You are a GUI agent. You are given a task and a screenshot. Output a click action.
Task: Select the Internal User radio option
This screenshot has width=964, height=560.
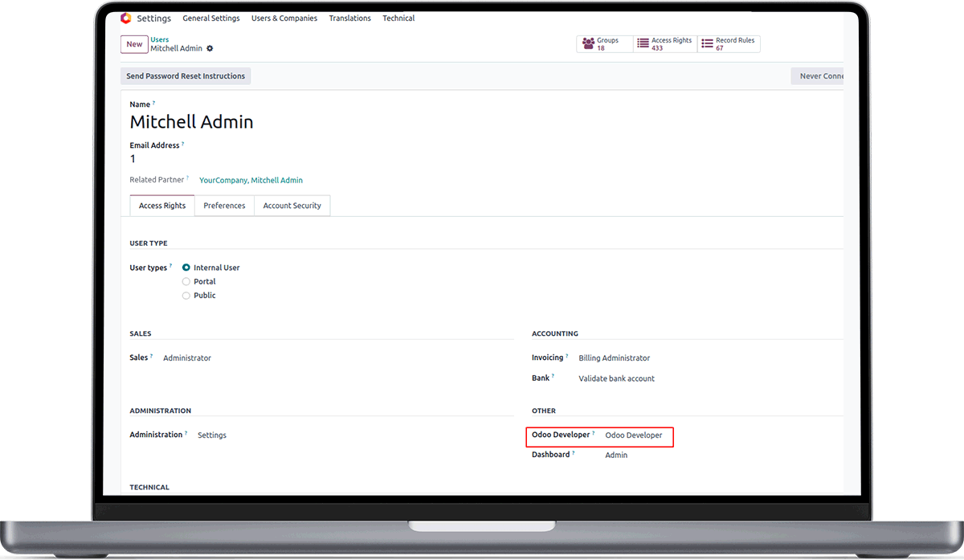[x=186, y=268]
